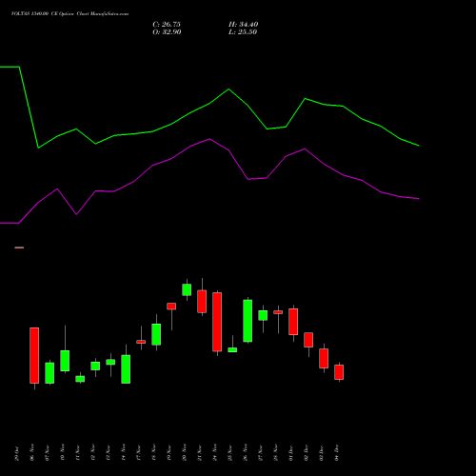
Task: Select the open value O: 32.90
Action: [x=167, y=32]
